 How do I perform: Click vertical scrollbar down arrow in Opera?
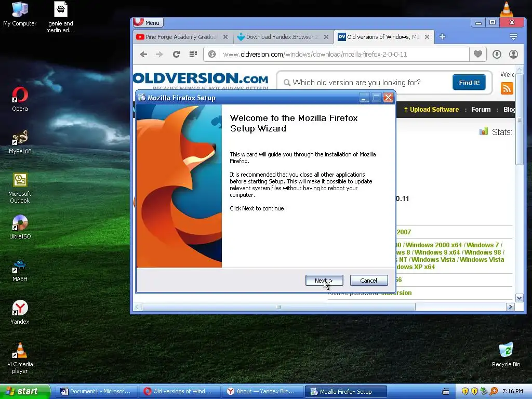(x=519, y=298)
